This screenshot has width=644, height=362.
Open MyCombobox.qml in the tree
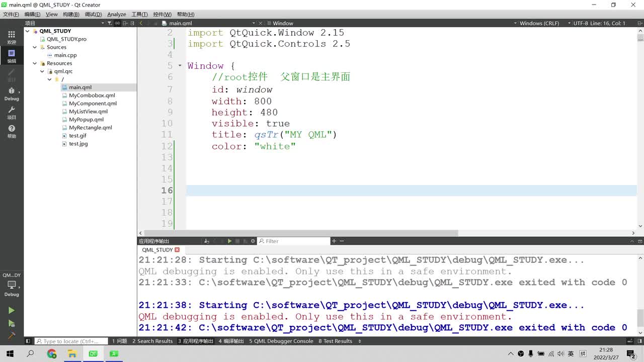tap(92, 96)
